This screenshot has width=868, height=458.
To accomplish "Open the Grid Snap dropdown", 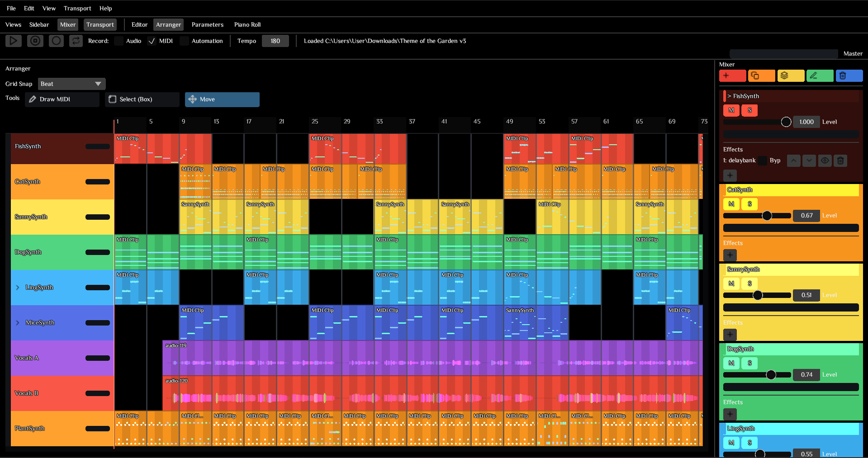I will [x=71, y=84].
